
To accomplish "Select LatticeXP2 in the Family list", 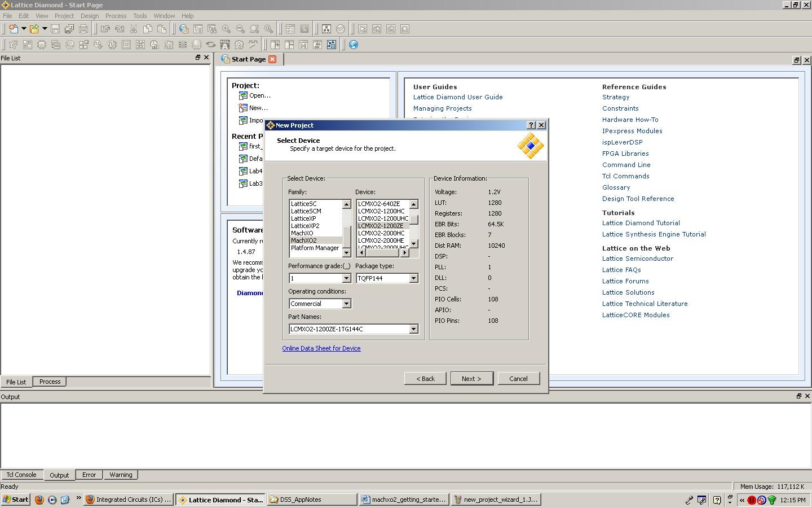I will (305, 226).
